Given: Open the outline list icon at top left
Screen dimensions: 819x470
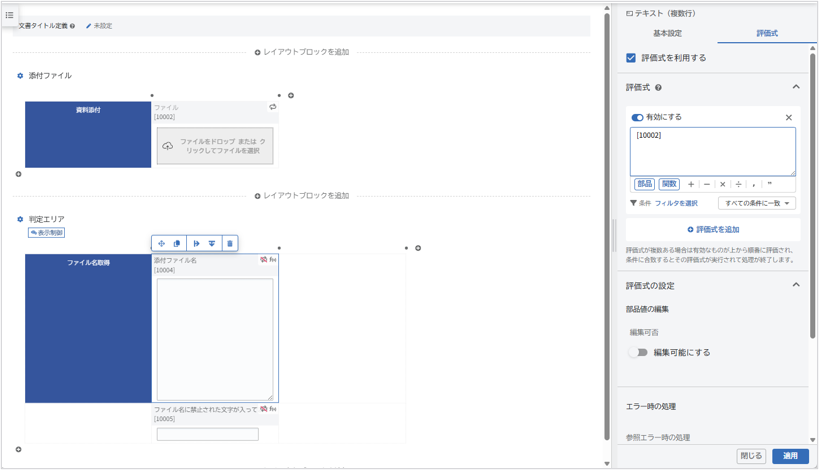Looking at the screenshot, I should pos(9,15).
